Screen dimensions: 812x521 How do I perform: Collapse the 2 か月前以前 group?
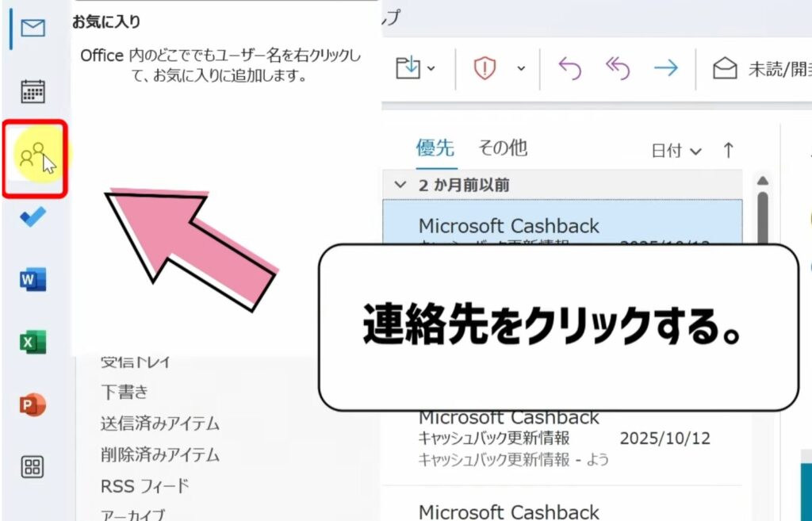pyautogui.click(x=400, y=185)
